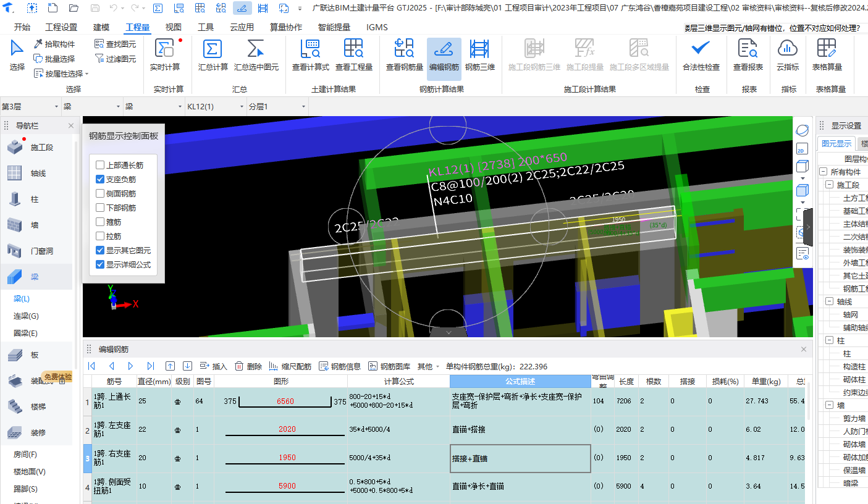The width and height of the screenshot is (868, 504).
Task: Enable 侧面钢筋 checkbox
Action: point(100,194)
